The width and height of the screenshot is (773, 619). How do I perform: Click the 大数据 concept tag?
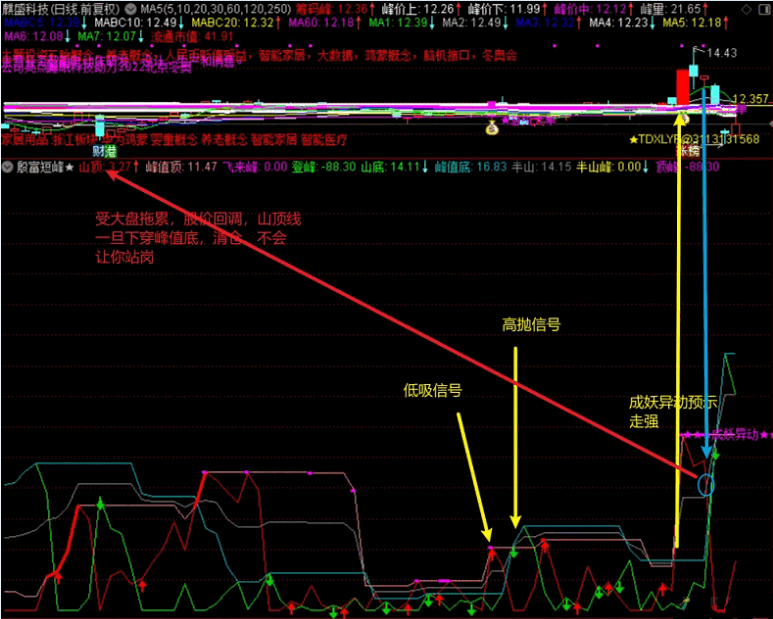tap(335, 55)
